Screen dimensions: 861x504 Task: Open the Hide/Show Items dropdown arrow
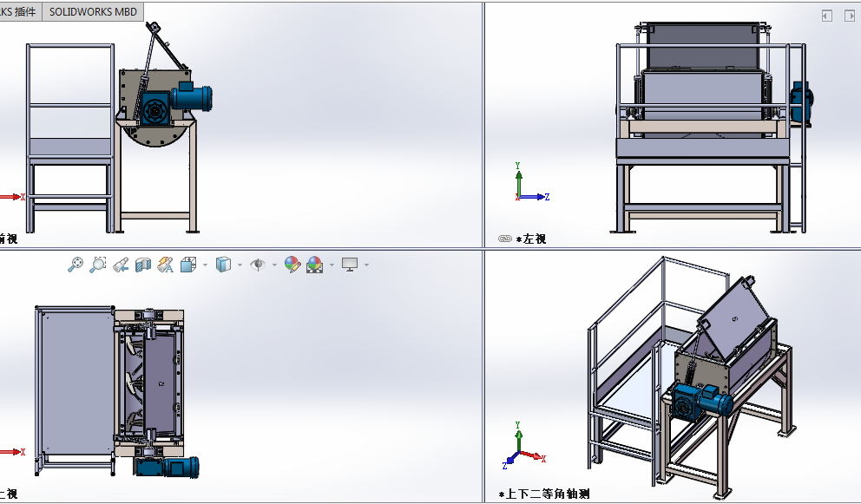pos(273,265)
